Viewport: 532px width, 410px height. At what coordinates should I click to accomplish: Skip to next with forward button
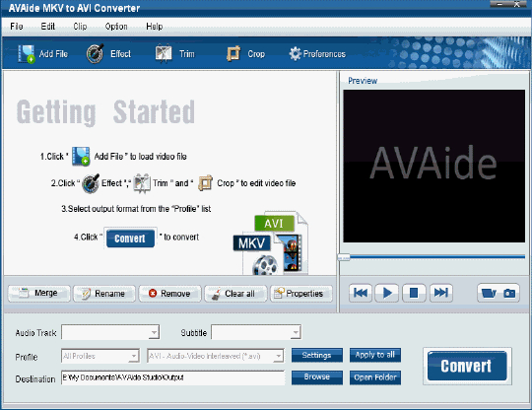coord(440,293)
